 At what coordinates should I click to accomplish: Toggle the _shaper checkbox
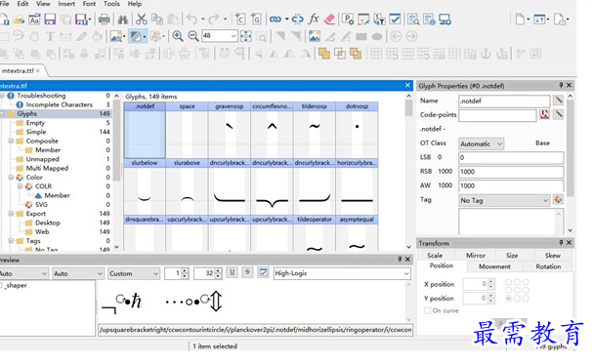(1, 285)
